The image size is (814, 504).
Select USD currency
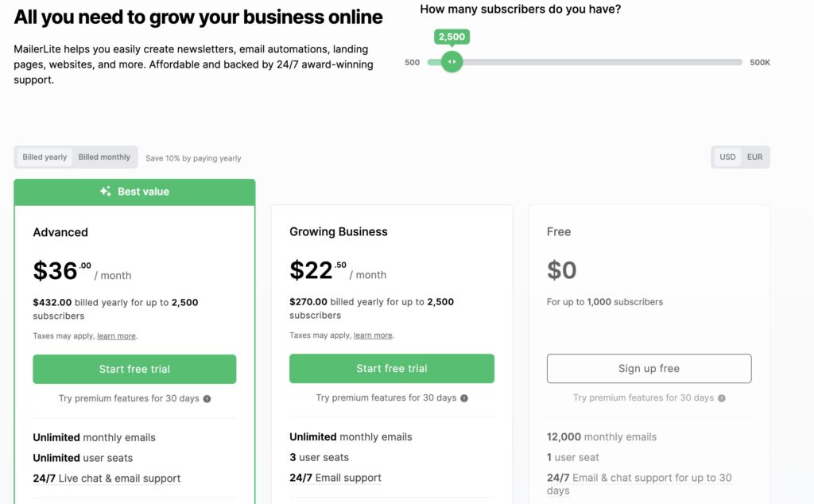tap(727, 157)
